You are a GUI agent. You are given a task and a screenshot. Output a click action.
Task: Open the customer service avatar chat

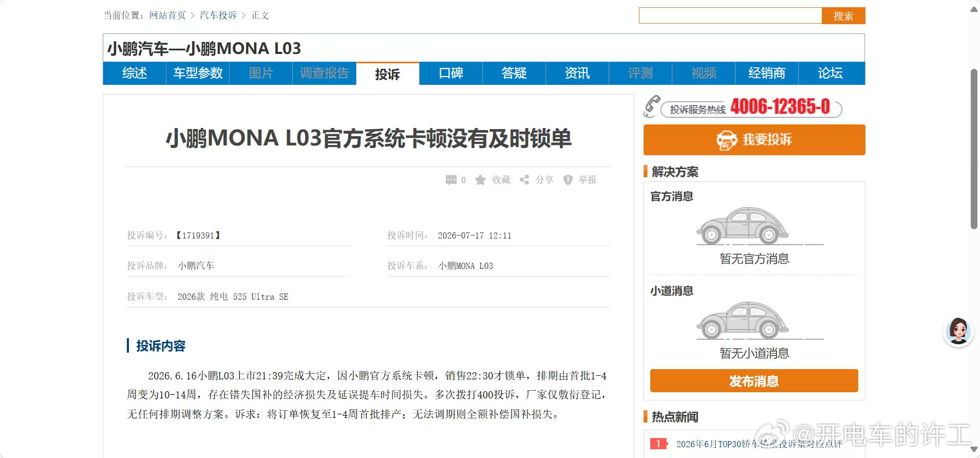(x=958, y=332)
